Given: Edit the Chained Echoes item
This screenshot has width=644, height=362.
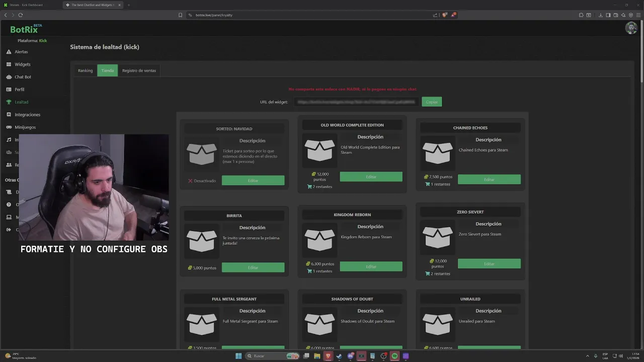Looking at the screenshot, I should [489, 179].
